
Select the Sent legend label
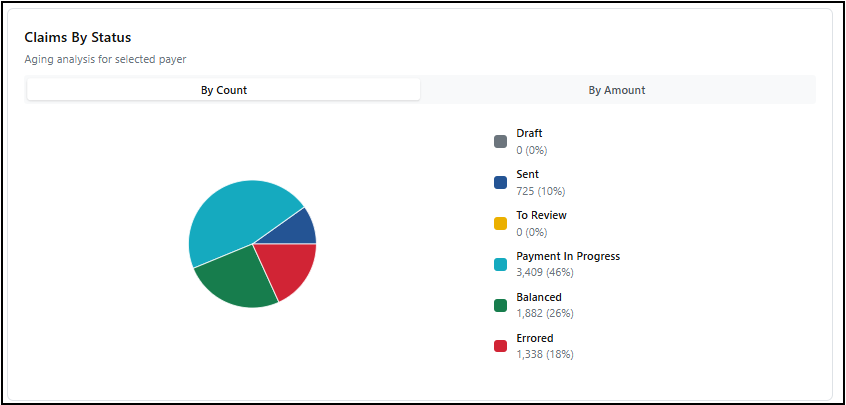point(527,174)
